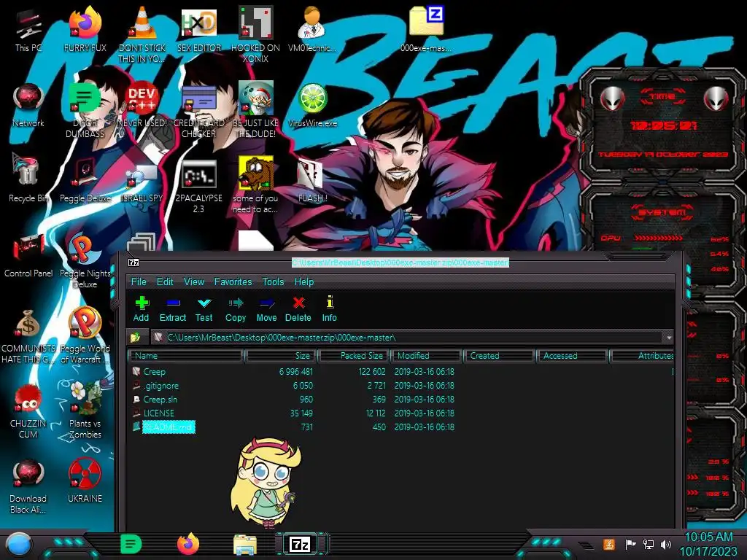Go up one folder level icon

pyautogui.click(x=136, y=337)
